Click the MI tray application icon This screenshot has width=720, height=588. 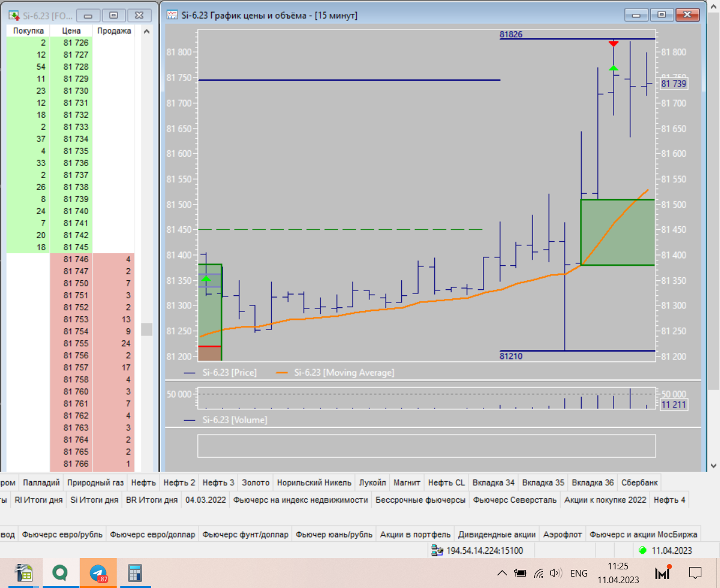(x=663, y=573)
